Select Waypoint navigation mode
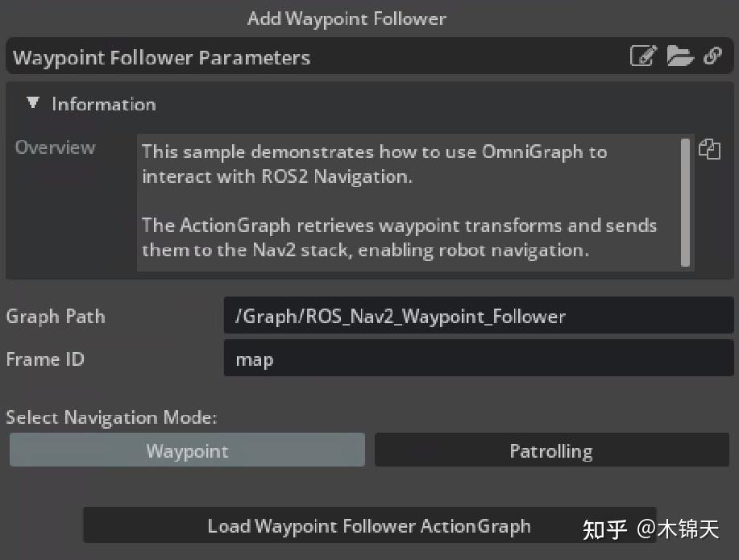This screenshot has height=560, width=739. [x=186, y=450]
